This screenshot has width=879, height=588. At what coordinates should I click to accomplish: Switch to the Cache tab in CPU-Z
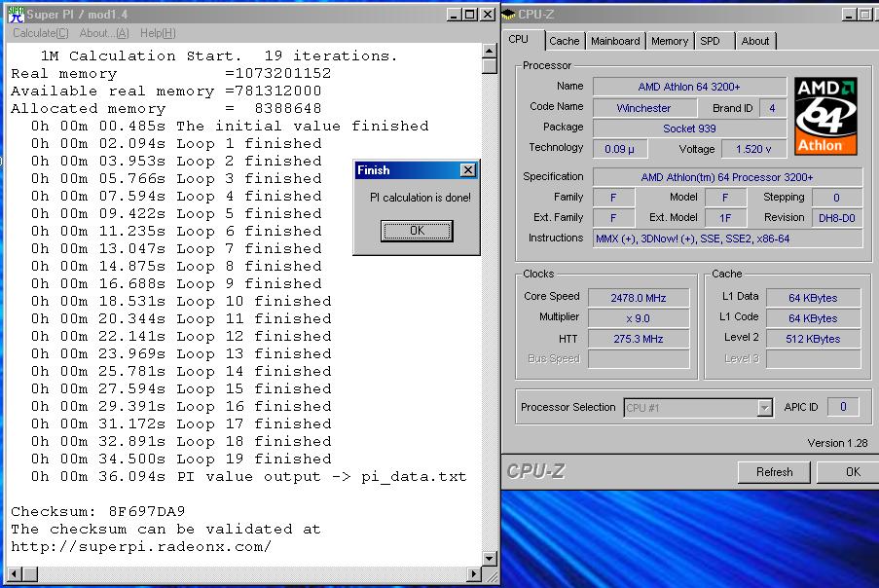pyautogui.click(x=564, y=41)
